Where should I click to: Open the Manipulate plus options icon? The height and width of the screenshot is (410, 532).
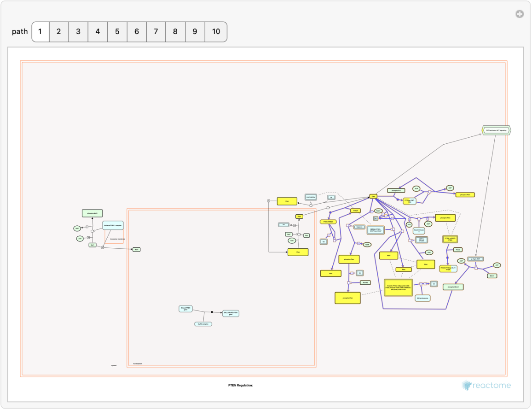coord(519,14)
